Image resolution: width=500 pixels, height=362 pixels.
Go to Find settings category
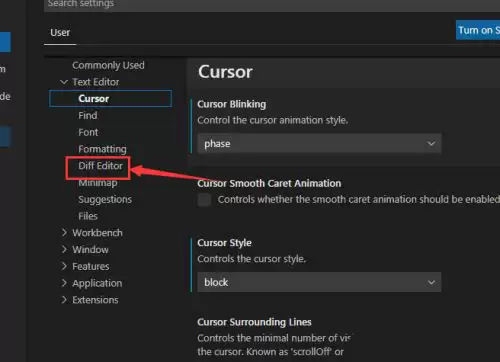(88, 116)
